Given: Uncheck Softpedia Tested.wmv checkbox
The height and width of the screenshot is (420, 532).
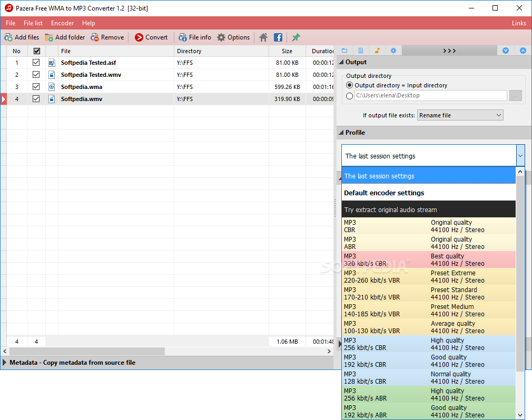Looking at the screenshot, I should [x=36, y=75].
